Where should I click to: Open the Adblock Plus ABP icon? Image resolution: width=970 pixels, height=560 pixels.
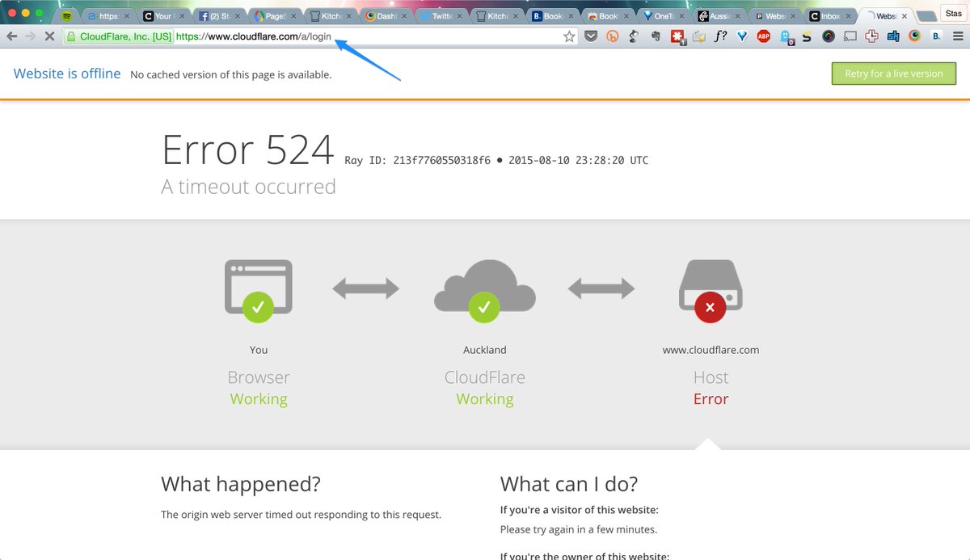pos(764,36)
